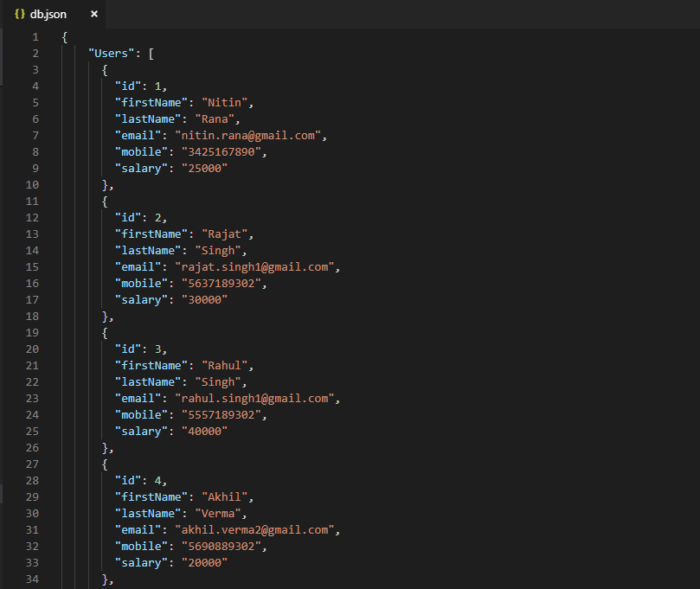Click the lastName value "Singh" on line 14
This screenshot has height=589, width=700.
pyautogui.click(x=219, y=250)
